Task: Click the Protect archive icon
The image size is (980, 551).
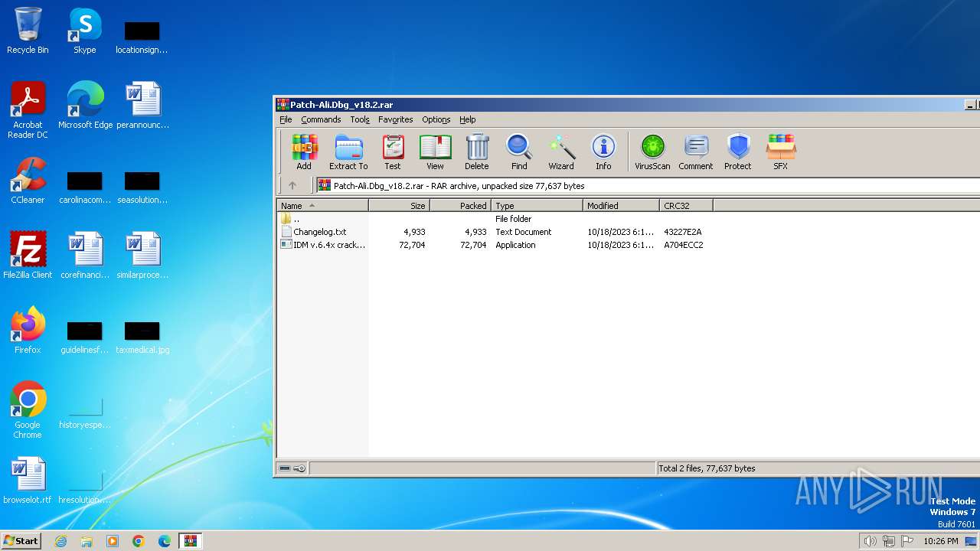Action: tap(738, 152)
